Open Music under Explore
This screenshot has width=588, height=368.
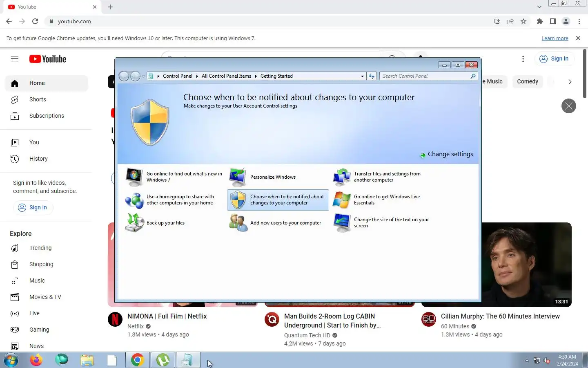pyautogui.click(x=47, y=280)
